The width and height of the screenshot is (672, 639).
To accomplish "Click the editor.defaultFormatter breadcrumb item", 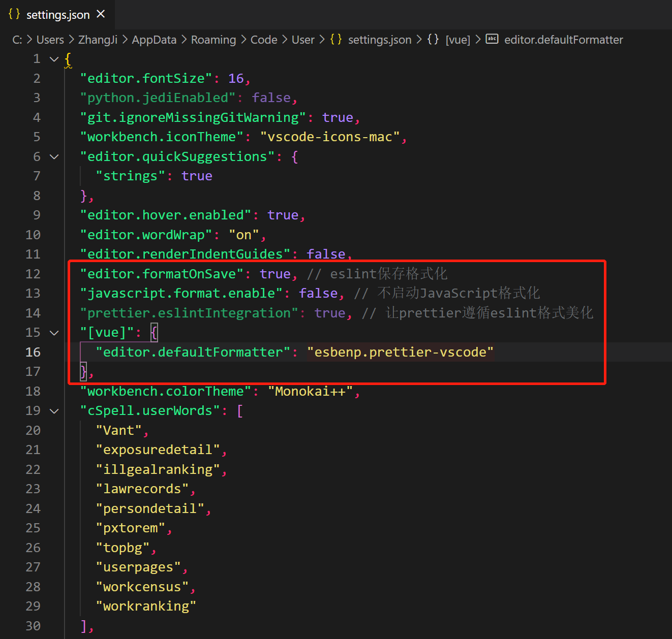I will click(563, 40).
